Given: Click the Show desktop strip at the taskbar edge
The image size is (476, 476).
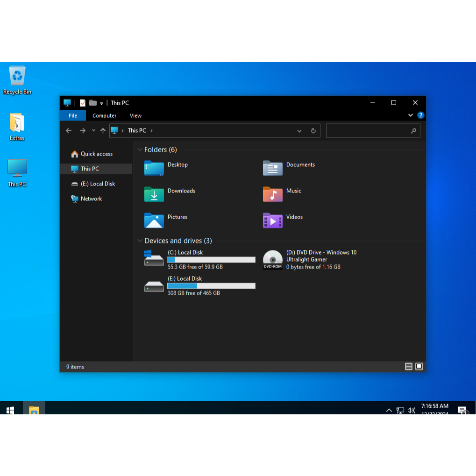Looking at the screenshot, I should (x=475, y=408).
